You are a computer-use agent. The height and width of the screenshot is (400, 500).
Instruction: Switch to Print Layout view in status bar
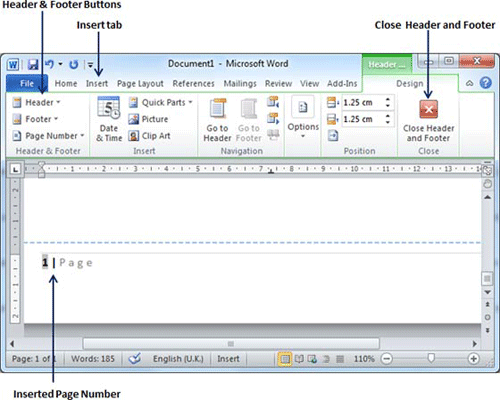pyautogui.click(x=285, y=359)
